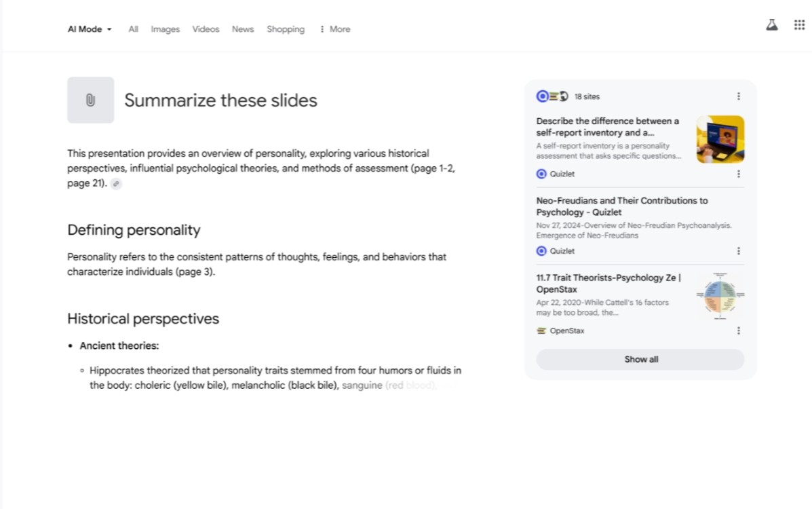Click the Show all button
The width and height of the screenshot is (812, 509).
point(640,359)
